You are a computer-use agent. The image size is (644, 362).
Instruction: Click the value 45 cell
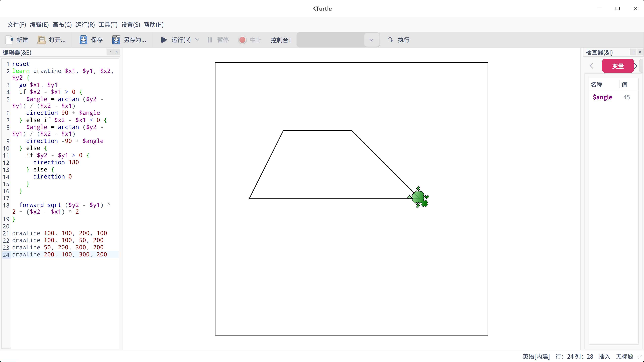tap(627, 97)
